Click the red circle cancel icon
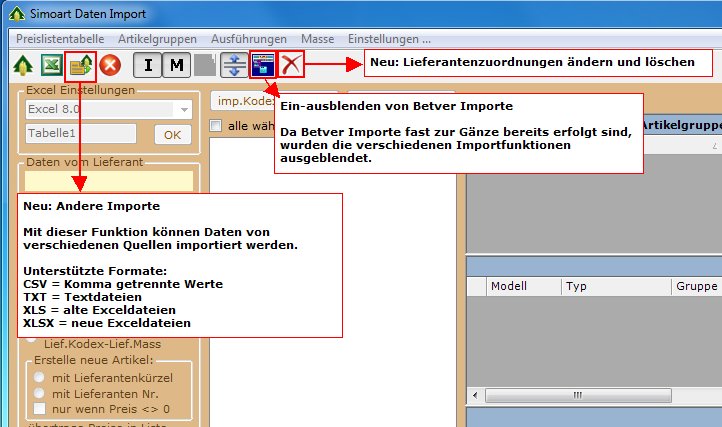The image size is (722, 427). coord(109,66)
